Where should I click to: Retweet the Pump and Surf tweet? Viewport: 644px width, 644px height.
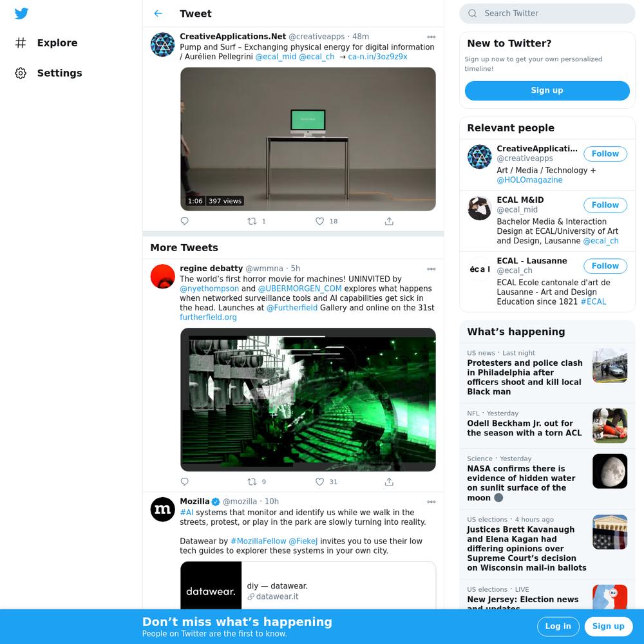pyautogui.click(x=252, y=221)
